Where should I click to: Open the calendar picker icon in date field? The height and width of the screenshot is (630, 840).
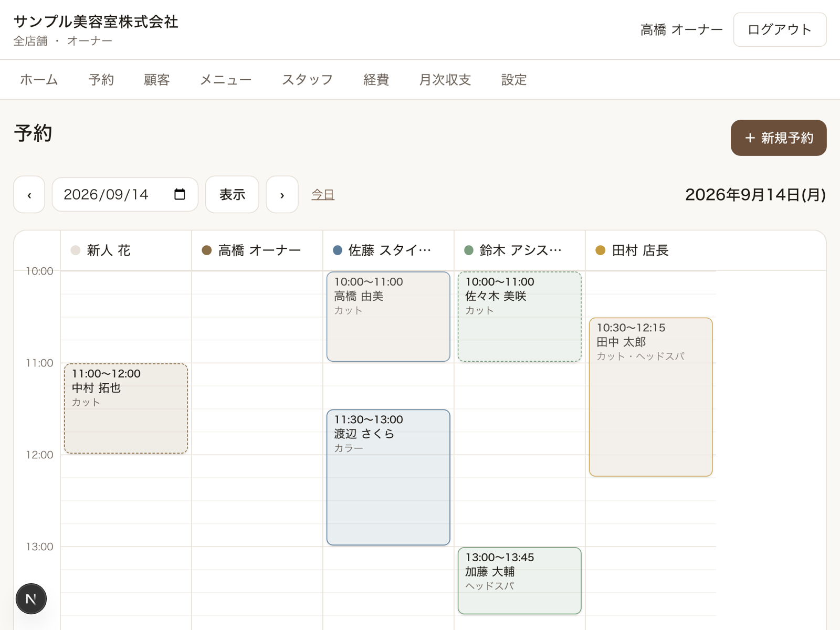point(180,194)
